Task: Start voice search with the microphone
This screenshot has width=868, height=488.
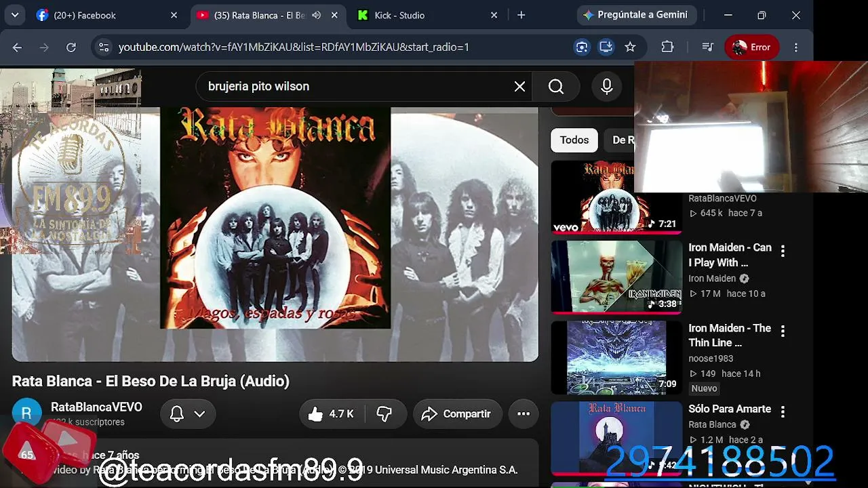Action: coord(606,86)
